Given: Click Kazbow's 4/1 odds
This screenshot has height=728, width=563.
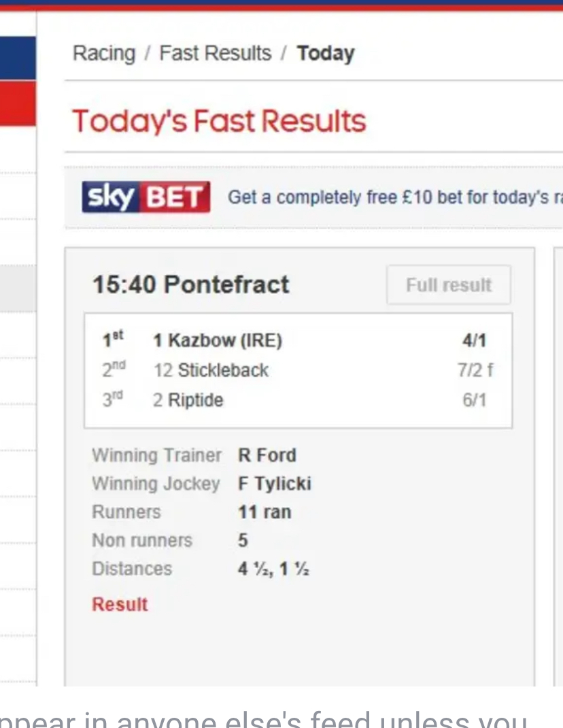Looking at the screenshot, I should [x=474, y=340].
